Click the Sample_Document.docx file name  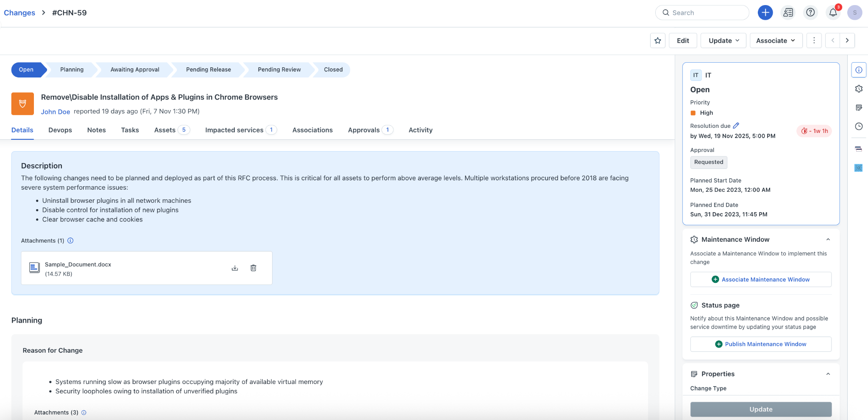pyautogui.click(x=78, y=265)
